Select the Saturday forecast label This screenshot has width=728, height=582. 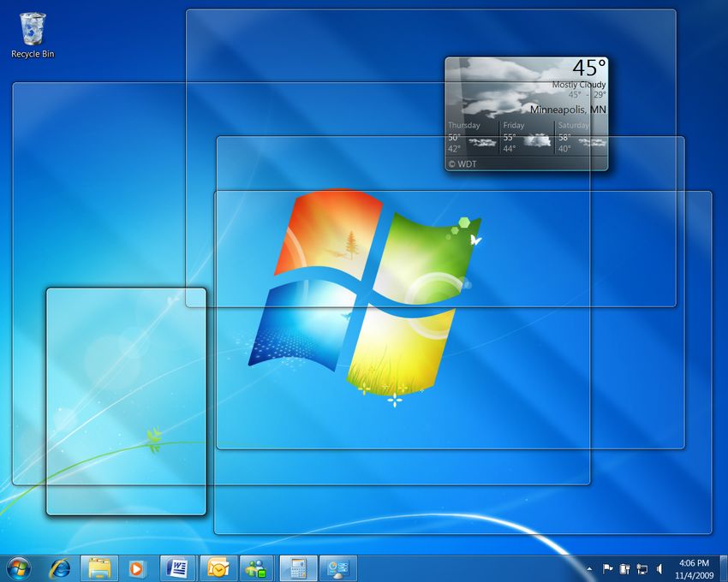573,125
